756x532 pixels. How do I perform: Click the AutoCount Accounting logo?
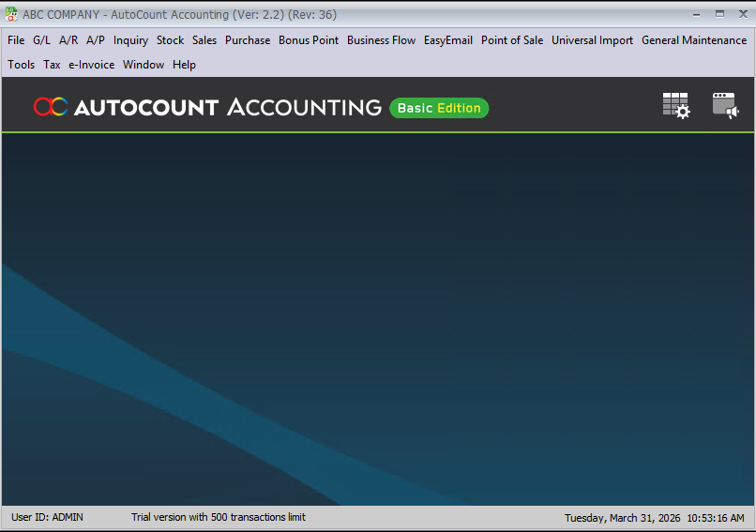[x=207, y=107]
